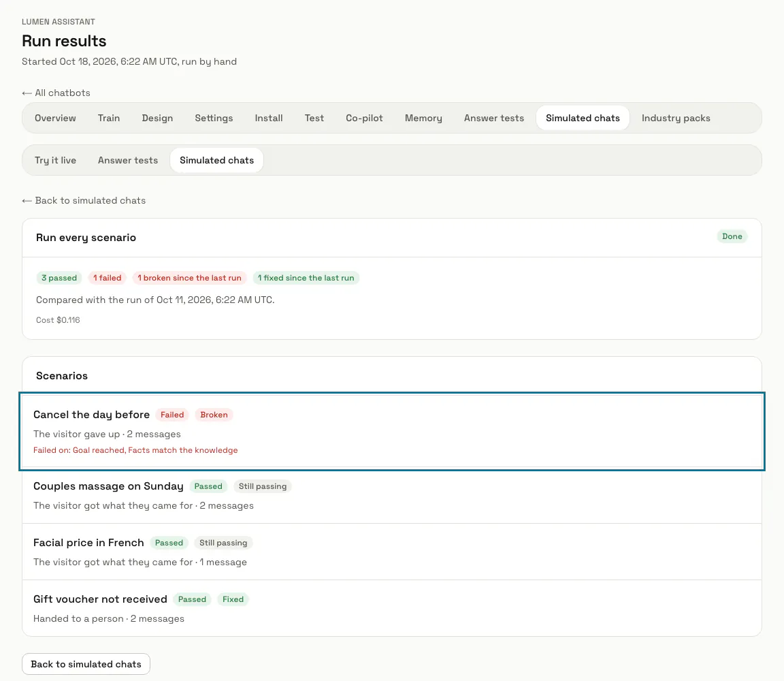Image resolution: width=784 pixels, height=681 pixels.
Task: Click the Passed badge on Couples massage on Sunday
Action: (208, 486)
